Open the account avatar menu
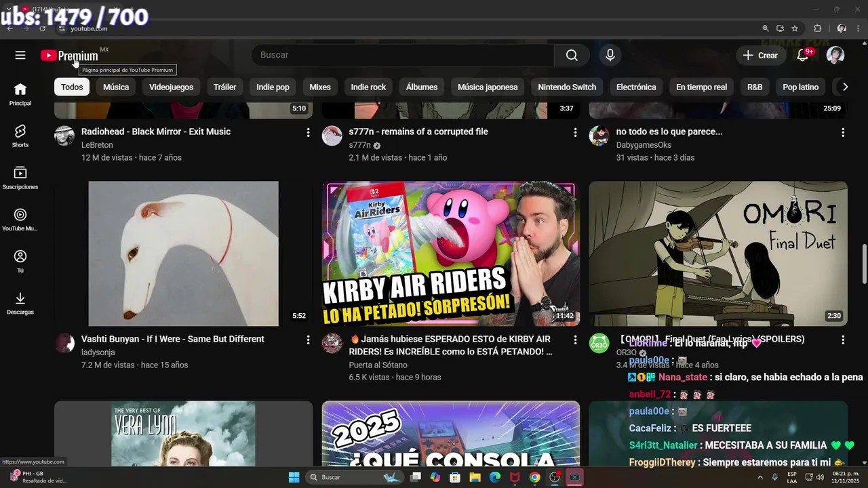 [835, 55]
